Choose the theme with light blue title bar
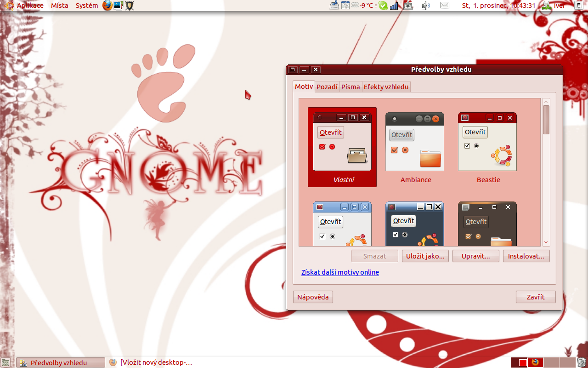 click(342, 223)
